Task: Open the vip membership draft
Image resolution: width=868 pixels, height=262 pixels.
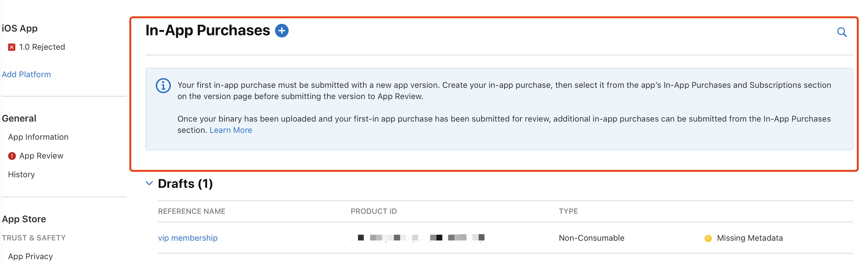Action: 188,238
